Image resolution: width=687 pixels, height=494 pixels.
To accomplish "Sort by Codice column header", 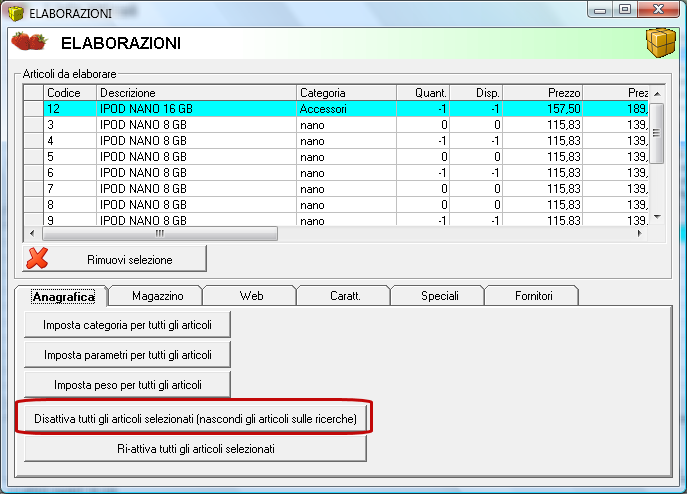I will [x=70, y=93].
